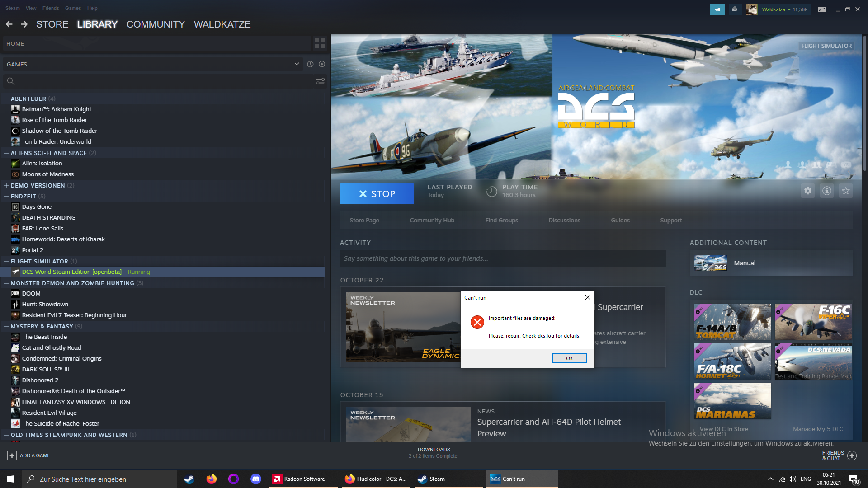This screenshot has width=868, height=488.
Task: Toggle grid view of library home
Action: (x=320, y=43)
